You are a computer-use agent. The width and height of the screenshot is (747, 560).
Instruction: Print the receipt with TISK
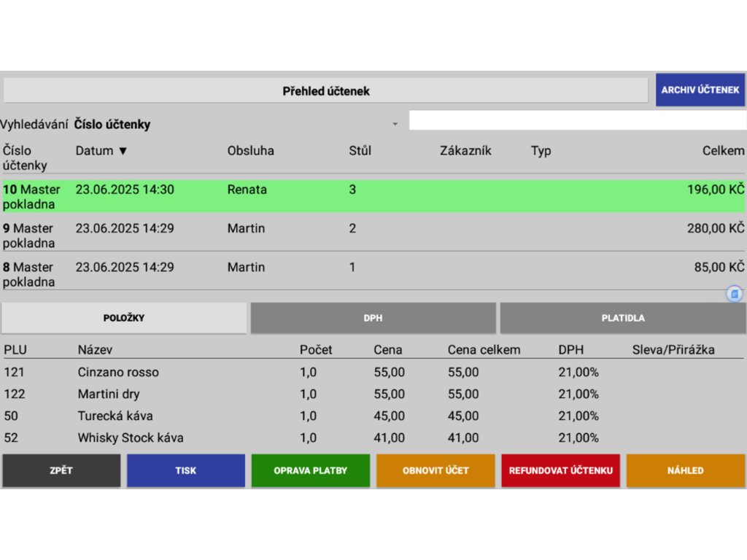tap(185, 470)
